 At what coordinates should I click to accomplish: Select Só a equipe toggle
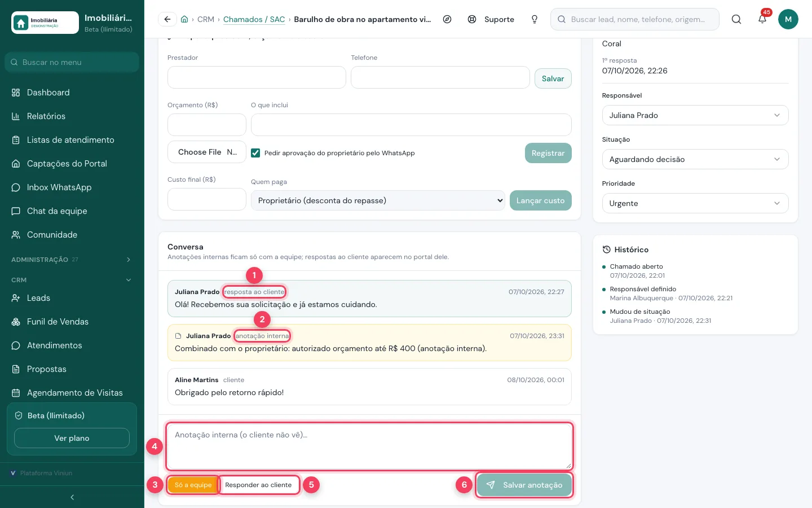click(193, 485)
